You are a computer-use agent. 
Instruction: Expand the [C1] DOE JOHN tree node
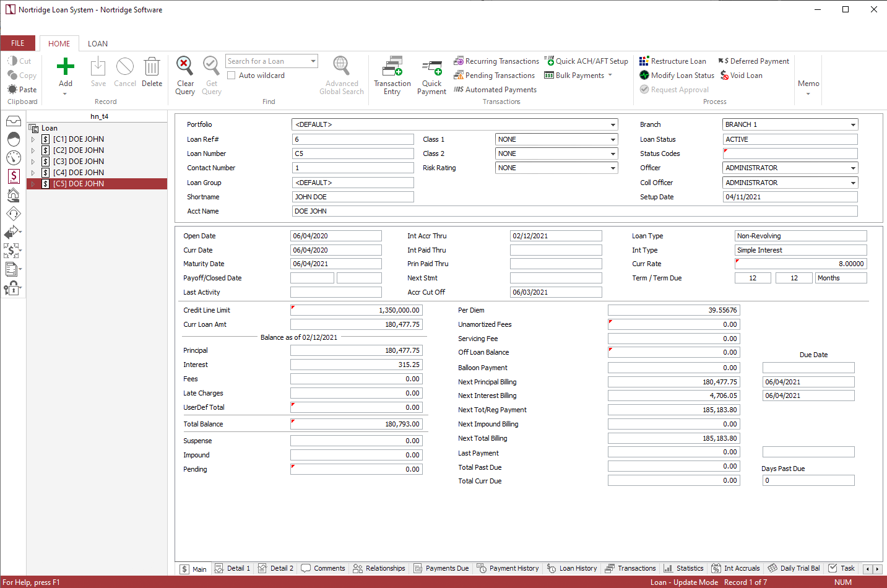33,139
